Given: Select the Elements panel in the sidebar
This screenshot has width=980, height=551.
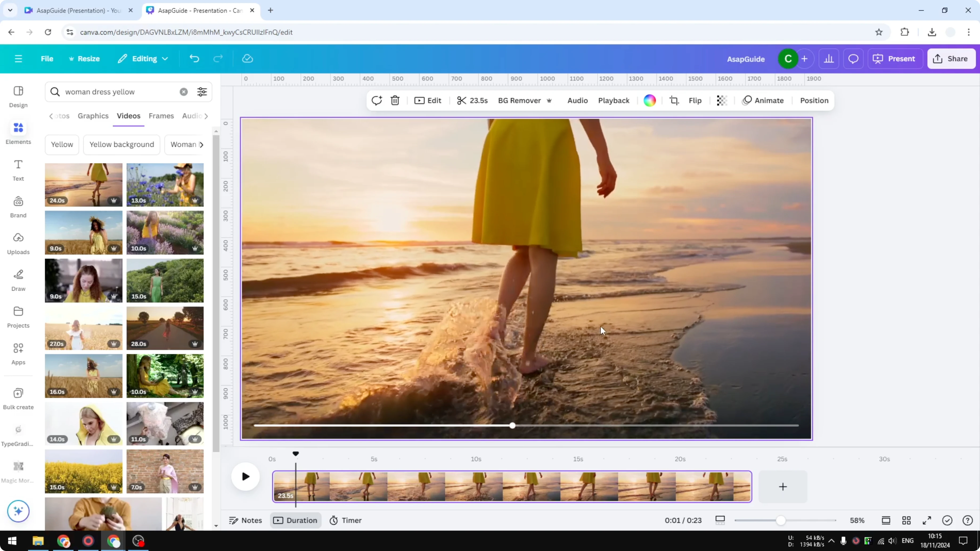Looking at the screenshot, I should 18,132.
